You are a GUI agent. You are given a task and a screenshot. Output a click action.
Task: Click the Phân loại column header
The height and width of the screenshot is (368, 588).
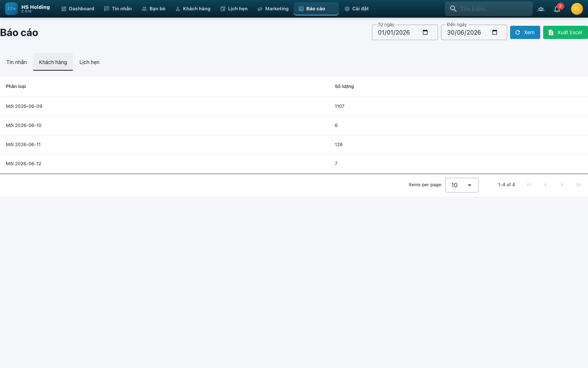coord(16,86)
